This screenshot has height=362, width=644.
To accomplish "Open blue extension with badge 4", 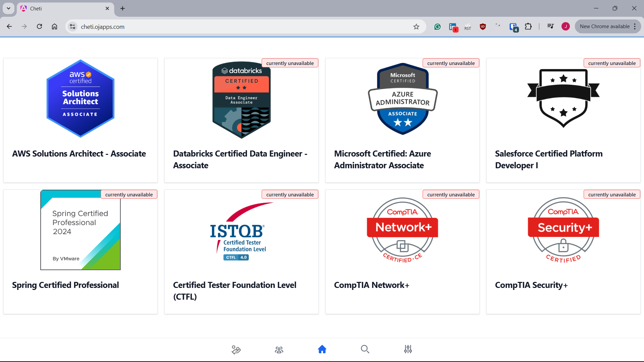I will pyautogui.click(x=514, y=27).
